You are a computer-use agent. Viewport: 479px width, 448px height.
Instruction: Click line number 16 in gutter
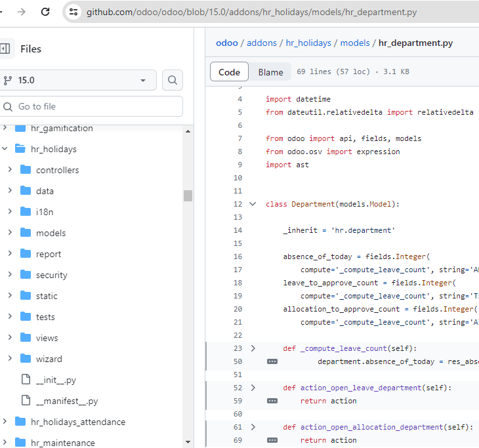(x=238, y=256)
